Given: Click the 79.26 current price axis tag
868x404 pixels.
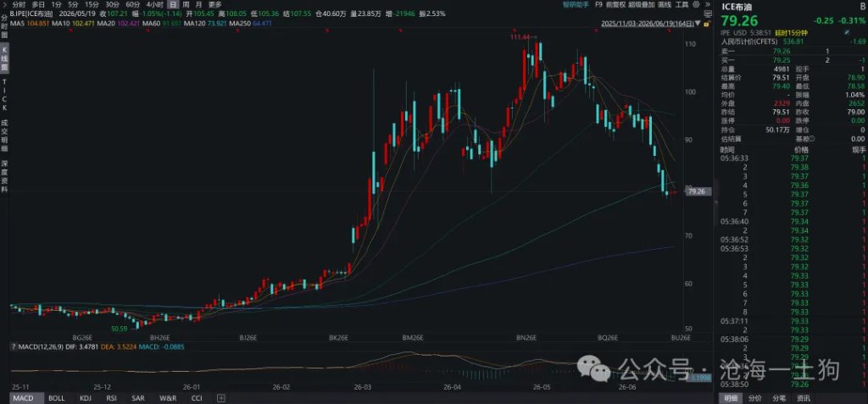Looking at the screenshot, I should (698, 192).
